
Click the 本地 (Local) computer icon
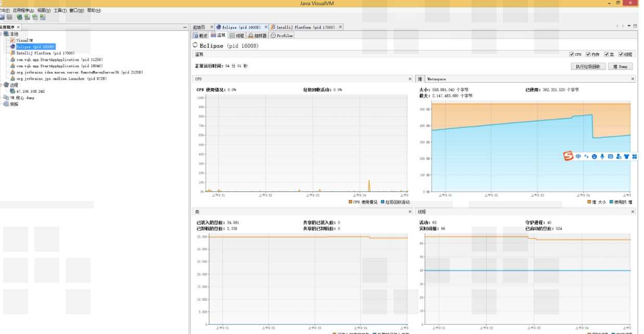pyautogui.click(x=6, y=34)
